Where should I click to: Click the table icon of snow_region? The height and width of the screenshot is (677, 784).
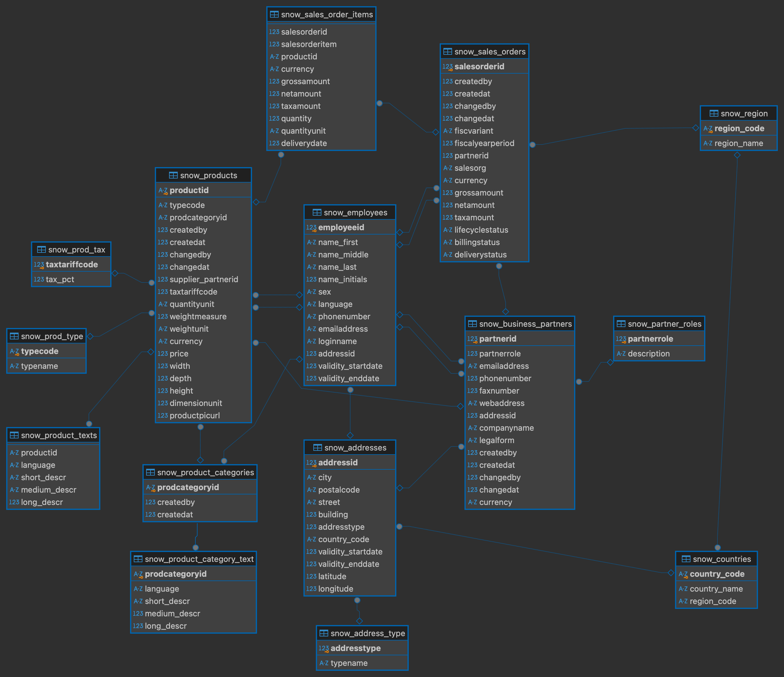pyautogui.click(x=714, y=114)
